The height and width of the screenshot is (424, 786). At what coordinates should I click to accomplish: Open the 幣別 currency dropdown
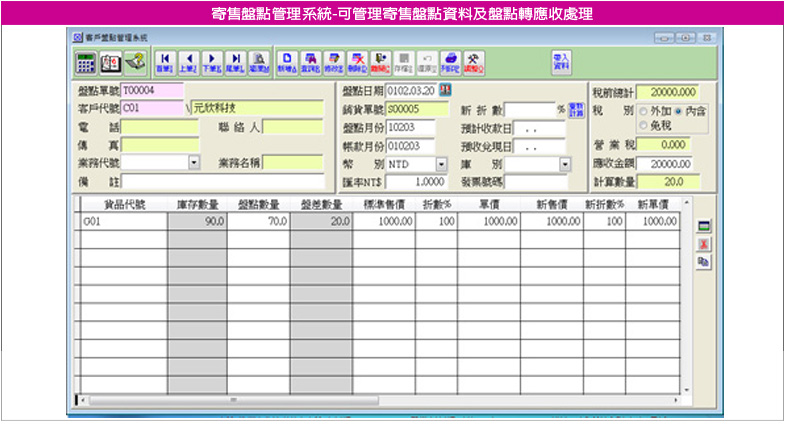coord(441,164)
